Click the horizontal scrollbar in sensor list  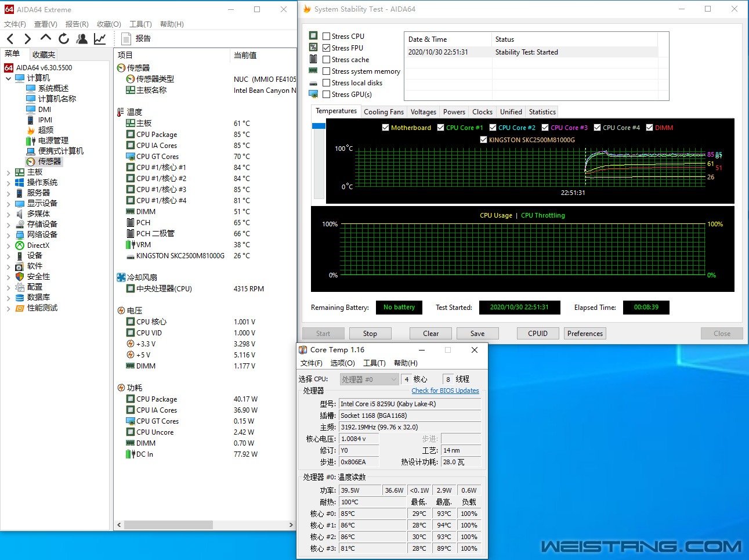[168, 525]
